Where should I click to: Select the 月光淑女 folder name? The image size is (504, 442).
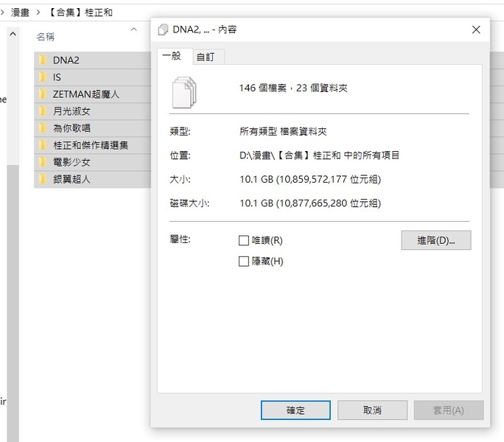pos(71,111)
